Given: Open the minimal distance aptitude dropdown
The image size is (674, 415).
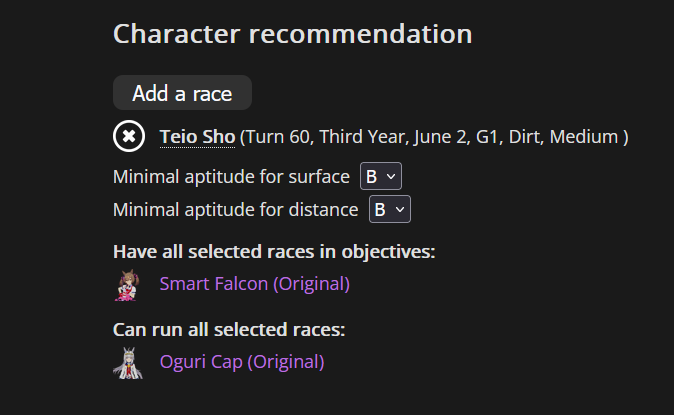Looking at the screenshot, I should point(389,210).
